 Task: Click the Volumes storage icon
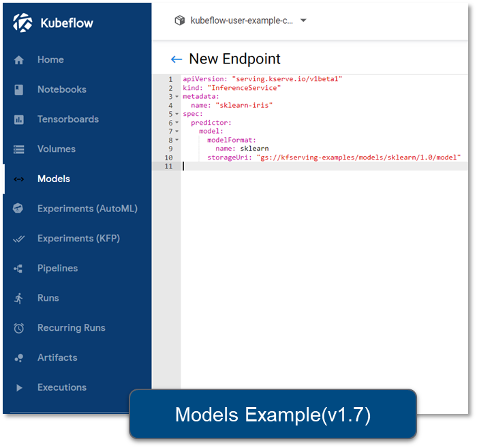tap(19, 149)
